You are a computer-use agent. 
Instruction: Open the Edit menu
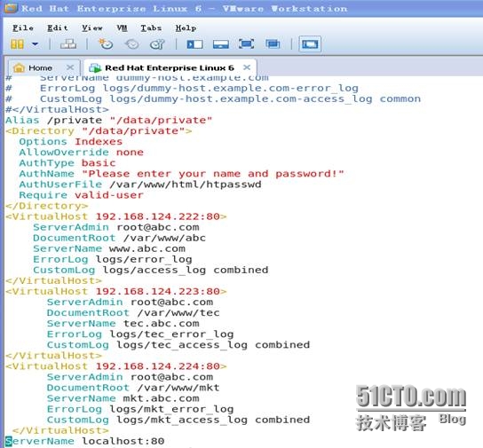58,28
